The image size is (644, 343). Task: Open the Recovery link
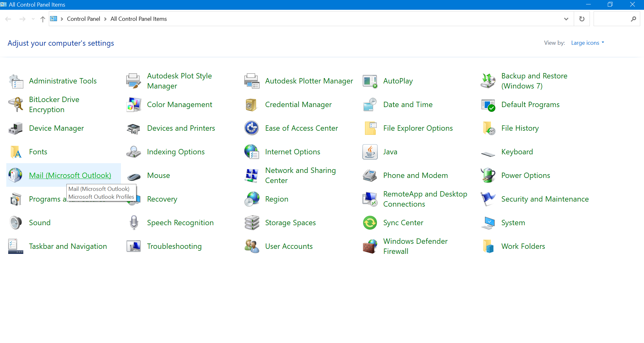pos(162,199)
